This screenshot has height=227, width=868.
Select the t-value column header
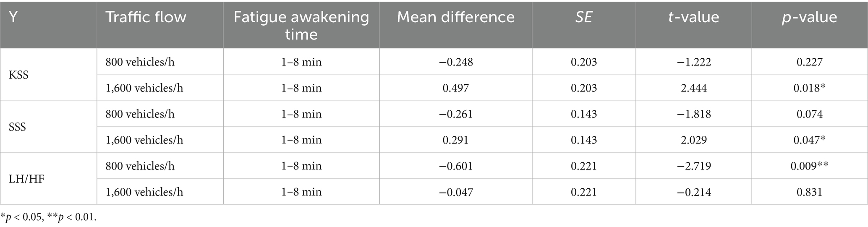click(693, 17)
